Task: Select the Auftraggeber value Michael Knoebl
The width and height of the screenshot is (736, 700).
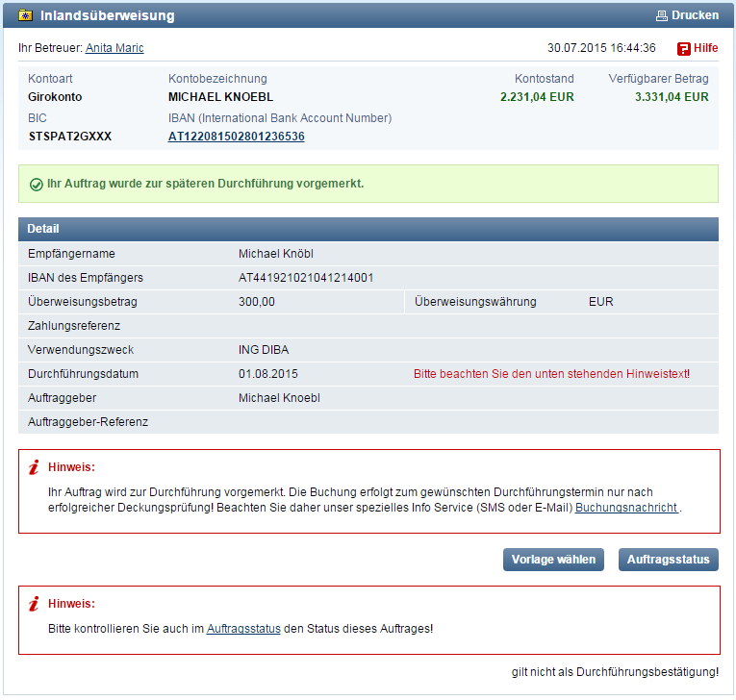Action: pyautogui.click(x=279, y=398)
